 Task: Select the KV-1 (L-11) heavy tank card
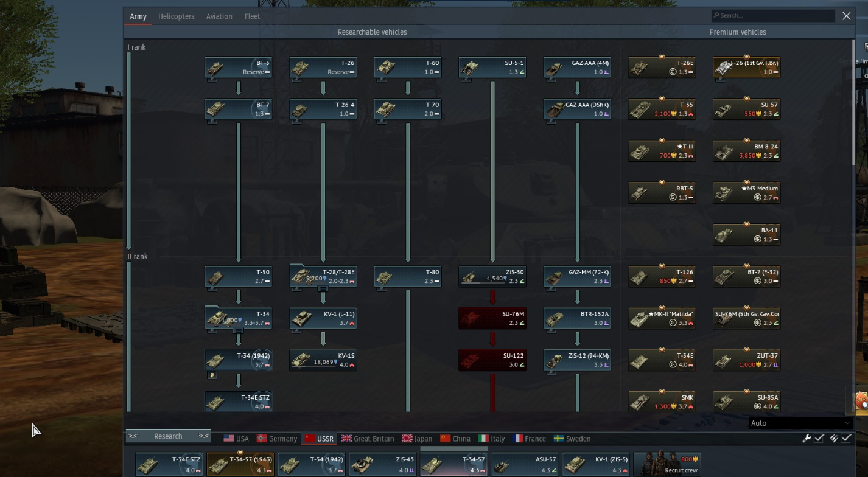pyautogui.click(x=323, y=318)
